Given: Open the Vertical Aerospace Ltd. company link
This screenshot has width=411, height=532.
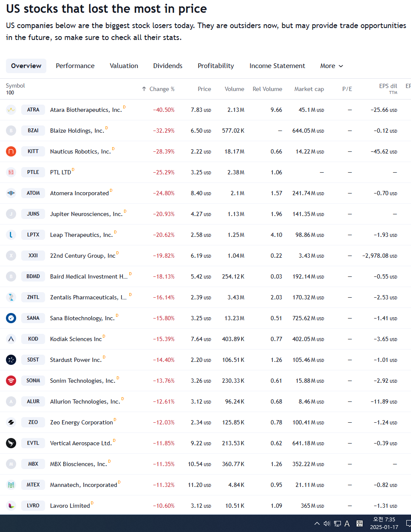Looking at the screenshot, I should pyautogui.click(x=81, y=443).
